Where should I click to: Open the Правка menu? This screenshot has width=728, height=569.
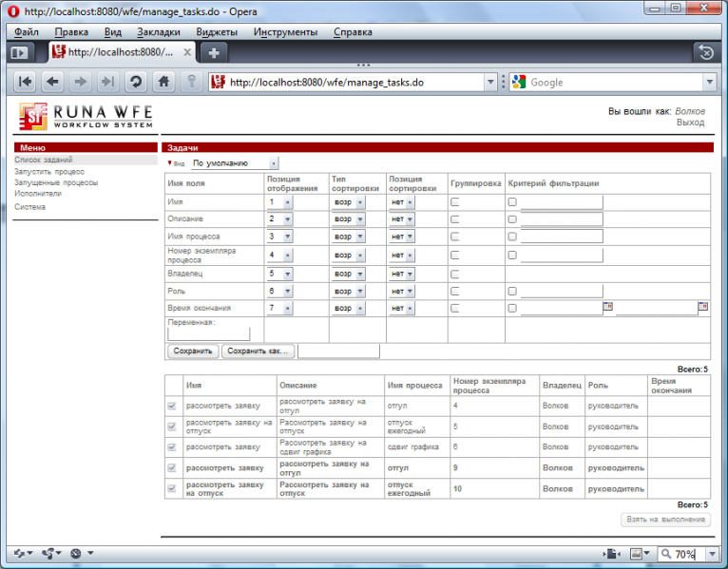(71, 32)
